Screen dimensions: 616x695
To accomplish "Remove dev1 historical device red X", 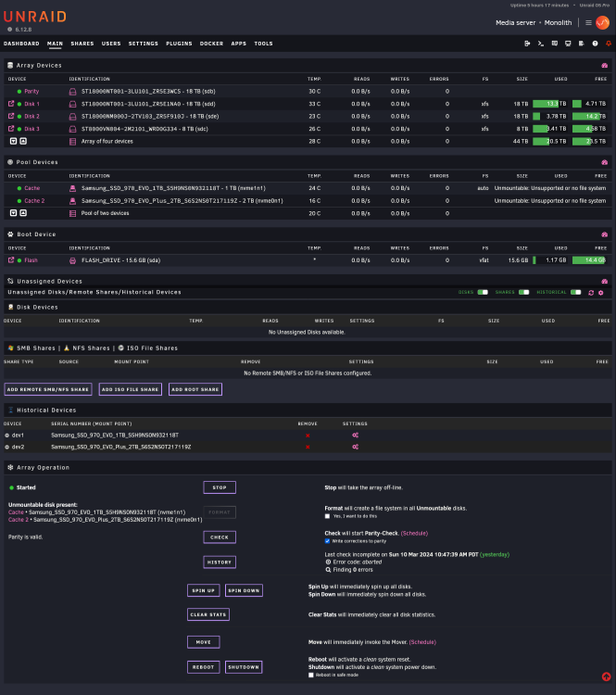I will 308,436.
